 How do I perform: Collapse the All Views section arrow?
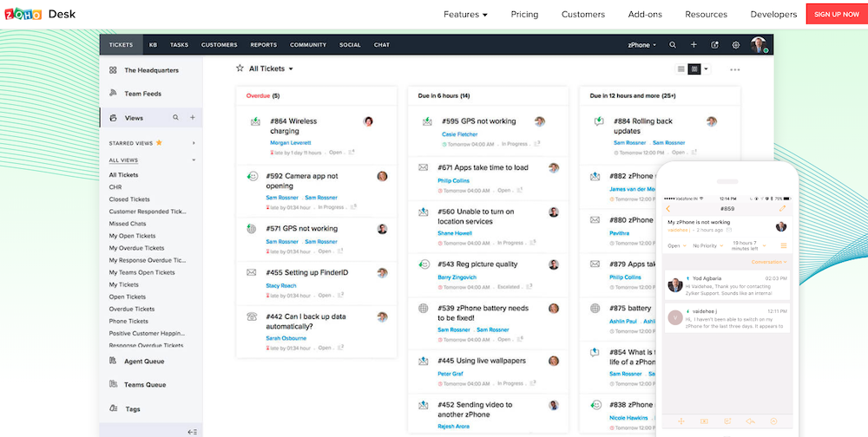pyautogui.click(x=194, y=160)
